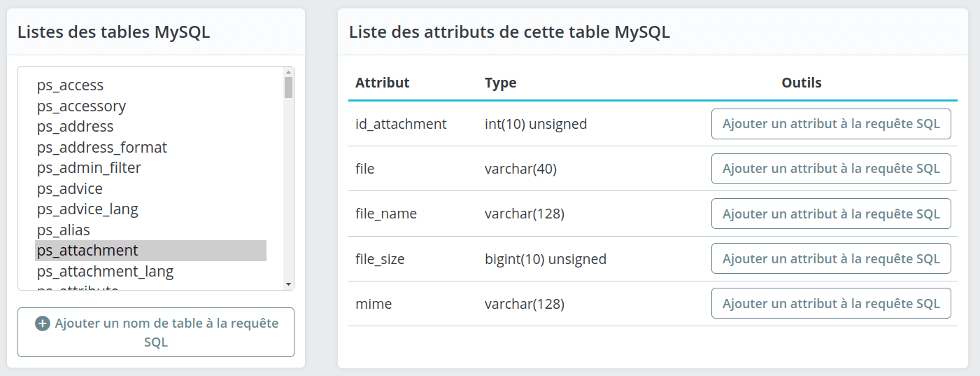Viewport: 980px width, 376px height.
Task: Add file_name attribute to the query
Action: coord(830,214)
